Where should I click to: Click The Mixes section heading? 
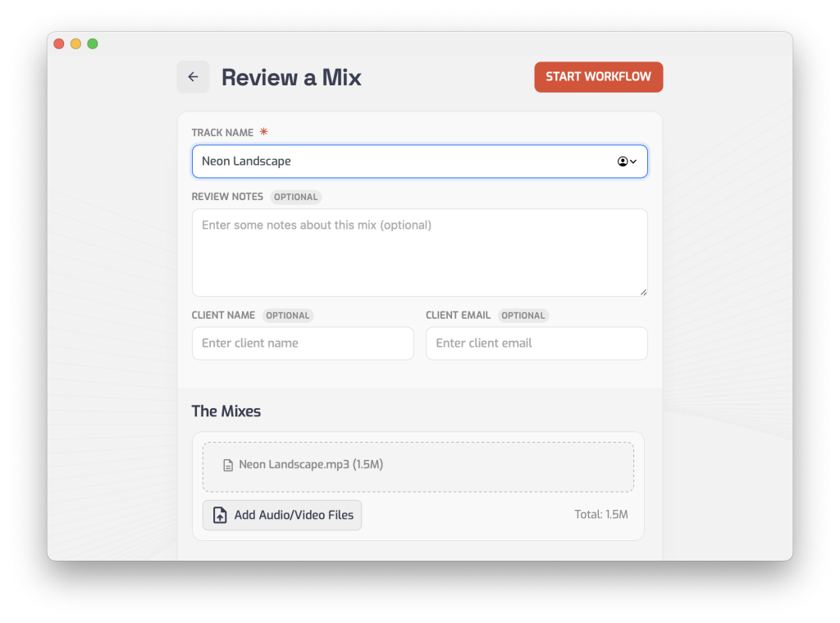tap(226, 411)
